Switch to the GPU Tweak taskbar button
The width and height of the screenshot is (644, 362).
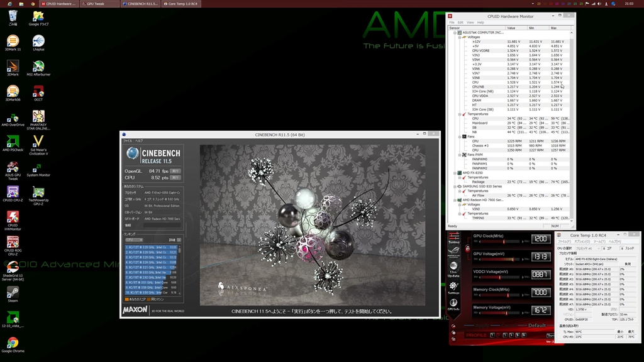100,4
